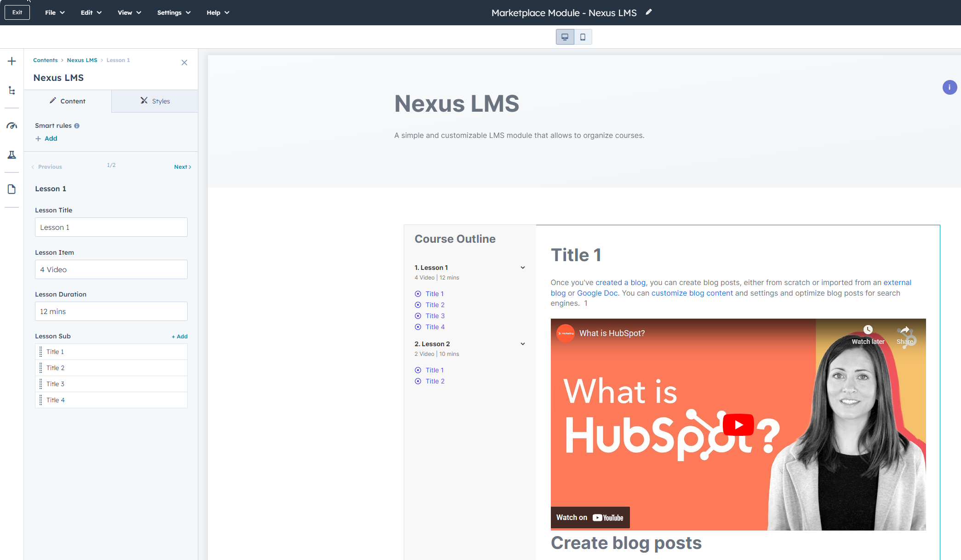Go to Next lesson item
961x560 pixels.
pos(183,167)
